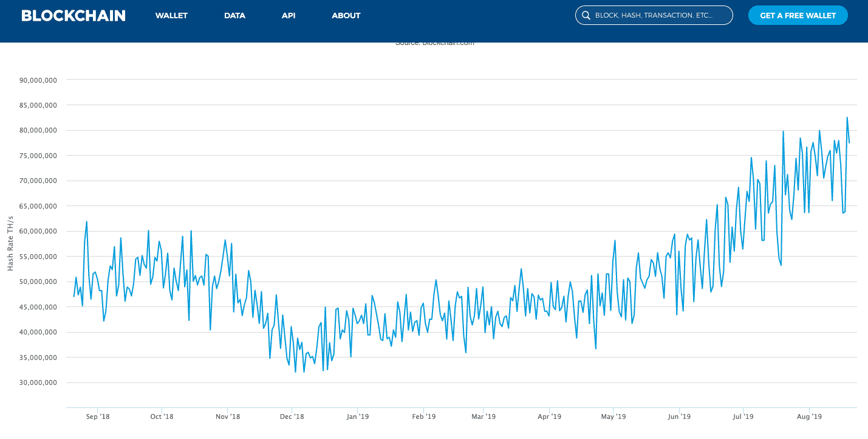Click the final rightmost point of the line
Screen dimensions: 868x439
pyautogui.click(x=849, y=143)
